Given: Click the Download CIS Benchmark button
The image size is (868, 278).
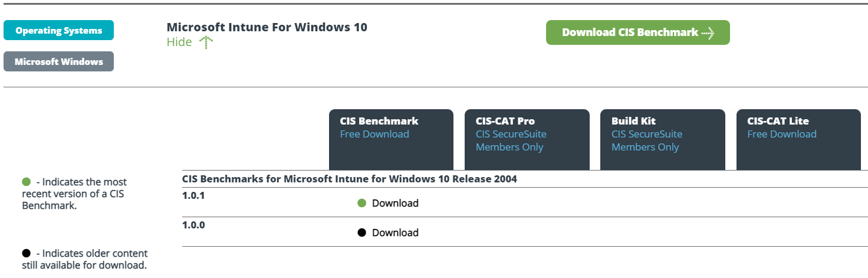Looking at the screenshot, I should click(x=638, y=32).
